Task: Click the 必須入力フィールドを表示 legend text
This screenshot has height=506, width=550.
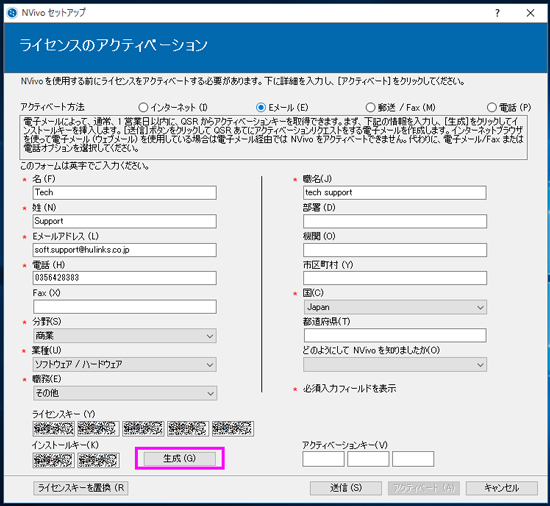Action: 350,389
